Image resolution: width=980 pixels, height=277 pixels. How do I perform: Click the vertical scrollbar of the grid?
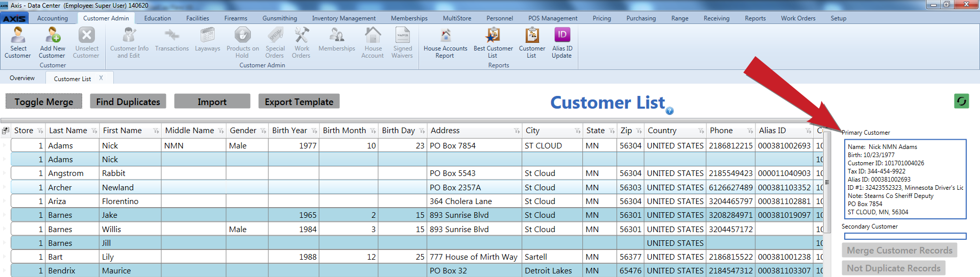pos(827,182)
